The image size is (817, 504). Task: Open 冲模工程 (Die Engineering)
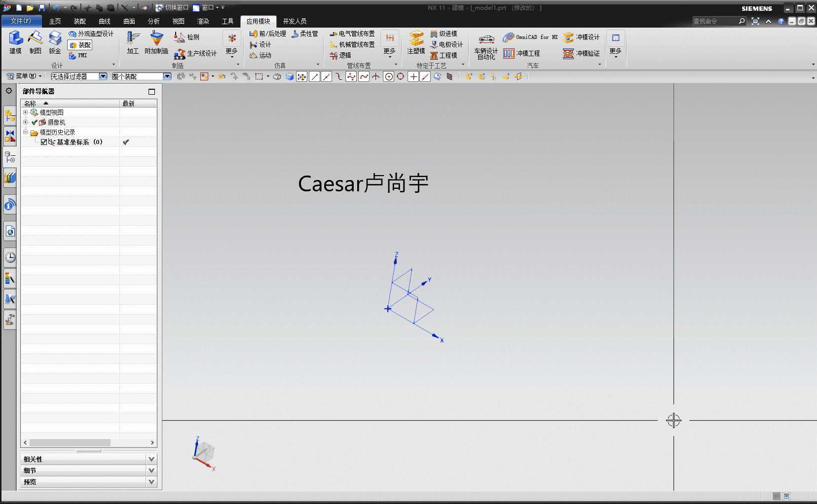[521, 53]
